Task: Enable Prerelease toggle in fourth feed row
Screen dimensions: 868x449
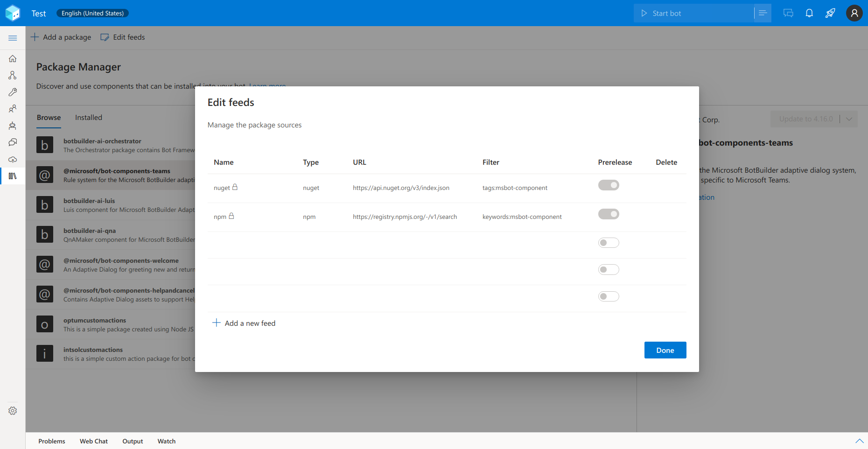Action: (x=609, y=270)
